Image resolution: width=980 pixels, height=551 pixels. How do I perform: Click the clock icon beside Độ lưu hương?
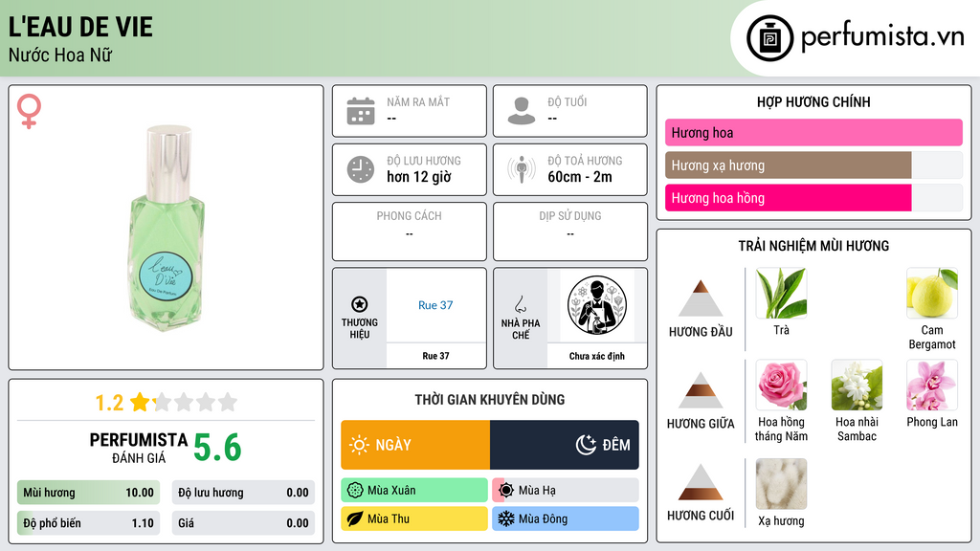[361, 169]
